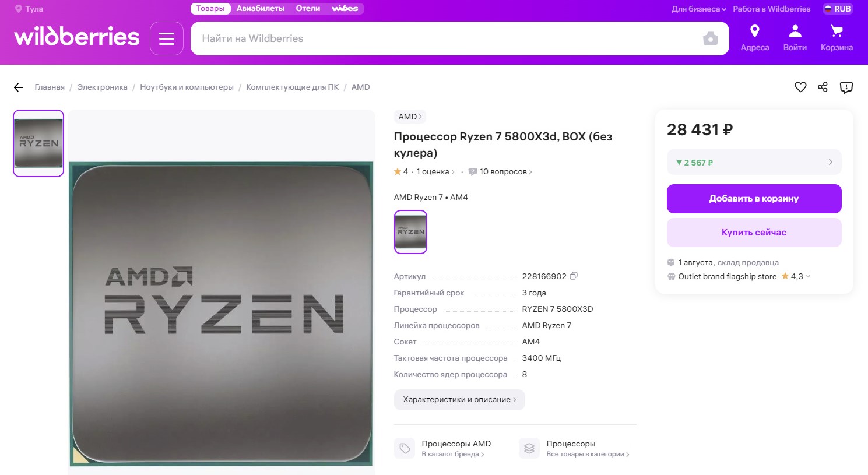This screenshot has width=868, height=475.
Task: Open the hamburger catalog menu
Action: click(x=167, y=38)
